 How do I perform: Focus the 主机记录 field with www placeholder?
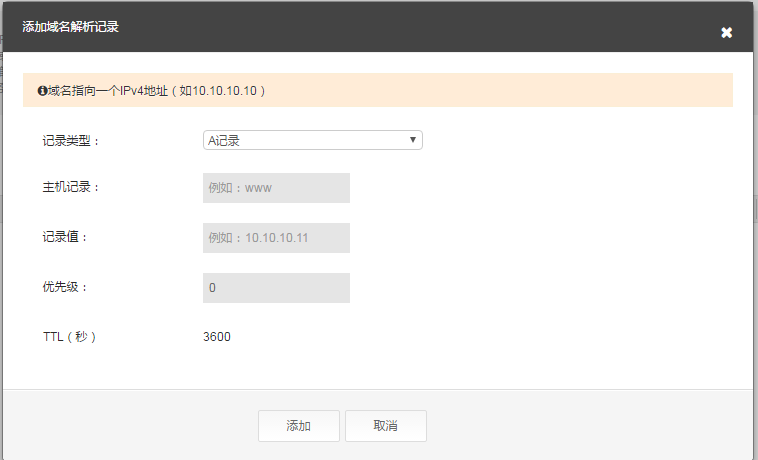point(277,188)
